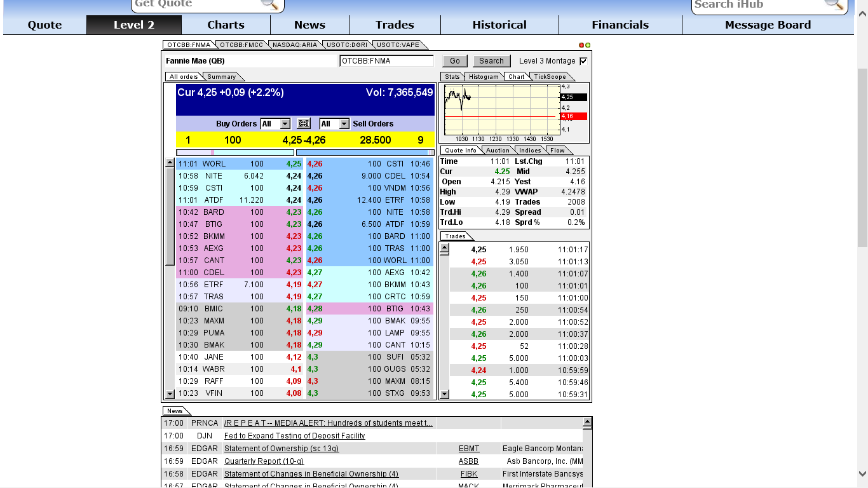Select the TickScope tab

pos(552,76)
